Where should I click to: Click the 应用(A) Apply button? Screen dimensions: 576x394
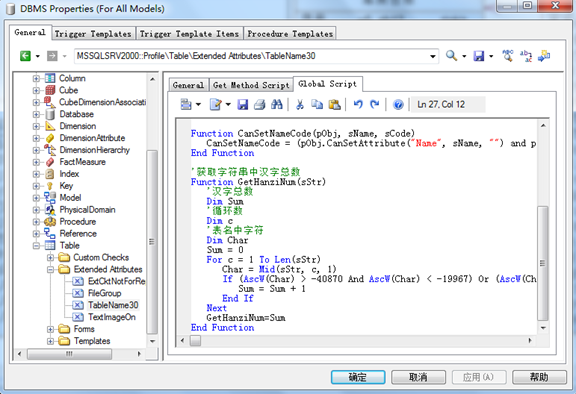479,377
